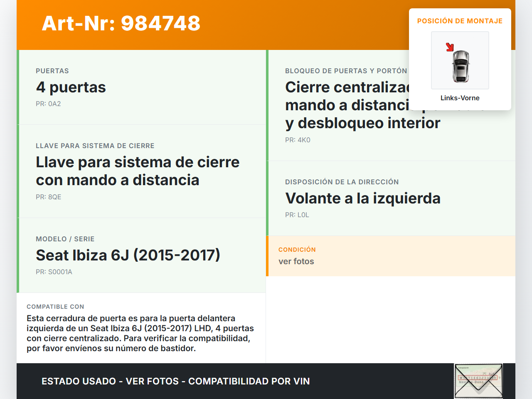Select the 'COMPATIBLE CON' label
The height and width of the screenshot is (399, 532).
coord(55,307)
